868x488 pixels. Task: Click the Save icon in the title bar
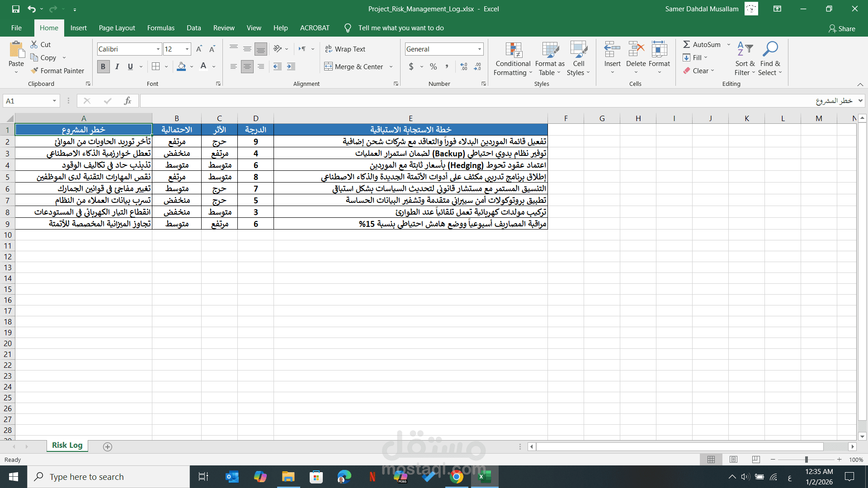point(16,9)
